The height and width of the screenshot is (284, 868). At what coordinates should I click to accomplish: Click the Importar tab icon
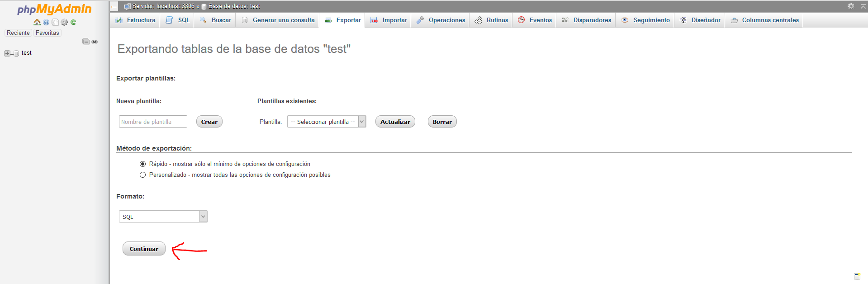(x=374, y=20)
